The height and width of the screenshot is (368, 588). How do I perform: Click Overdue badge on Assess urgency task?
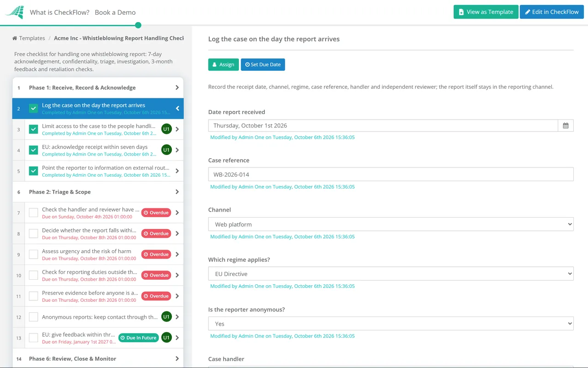point(156,254)
